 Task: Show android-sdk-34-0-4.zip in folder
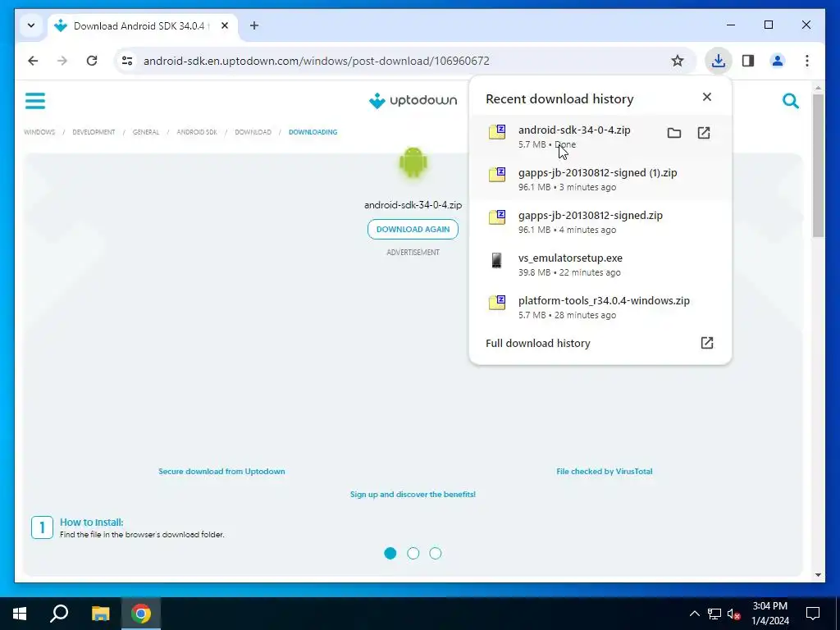(674, 133)
